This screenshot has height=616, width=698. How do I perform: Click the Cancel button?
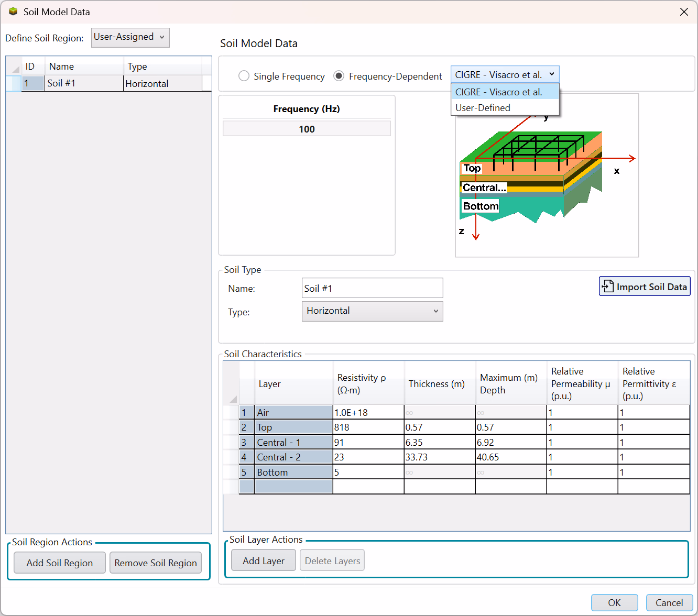coord(669,602)
